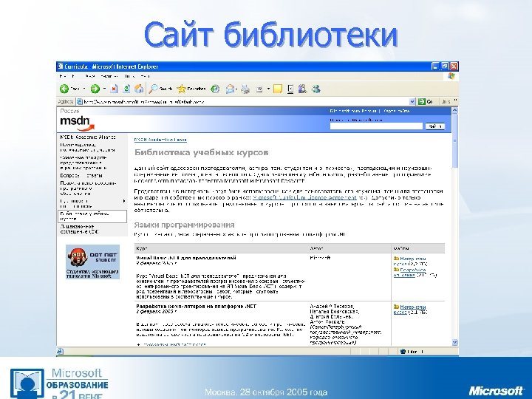Select Вопросы и ответы in the left menu
The height and width of the screenshot is (399, 532).
pyautogui.click(x=81, y=175)
